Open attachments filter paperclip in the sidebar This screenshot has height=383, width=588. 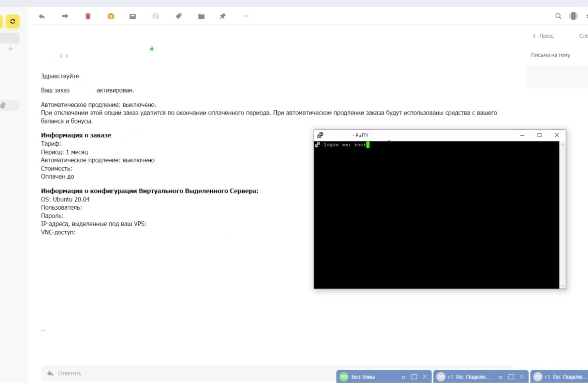pos(3,105)
